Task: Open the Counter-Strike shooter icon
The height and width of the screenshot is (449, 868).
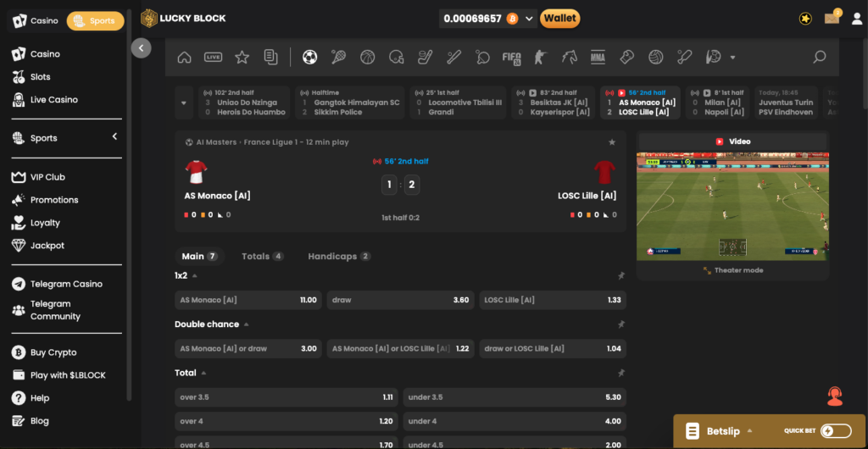Action: click(540, 57)
